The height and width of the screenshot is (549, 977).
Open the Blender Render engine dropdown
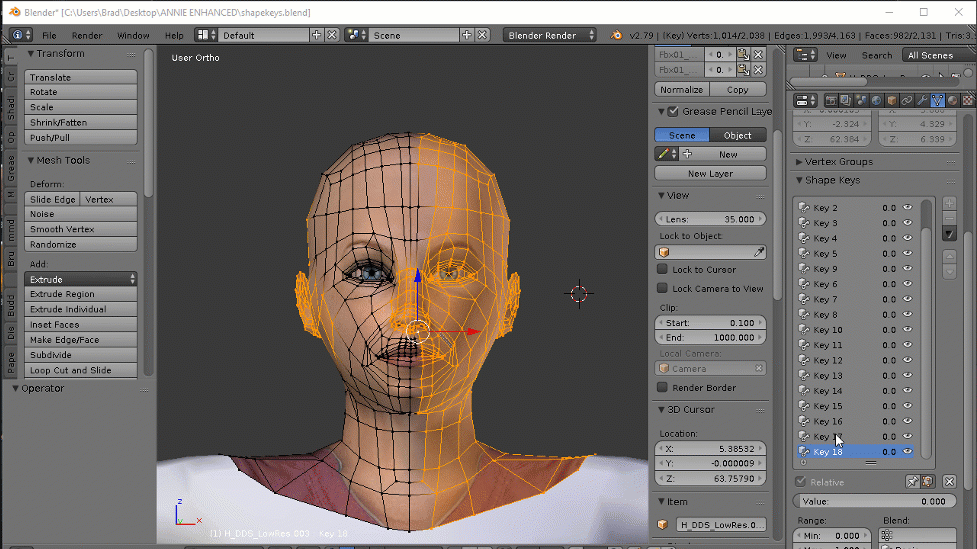click(549, 35)
